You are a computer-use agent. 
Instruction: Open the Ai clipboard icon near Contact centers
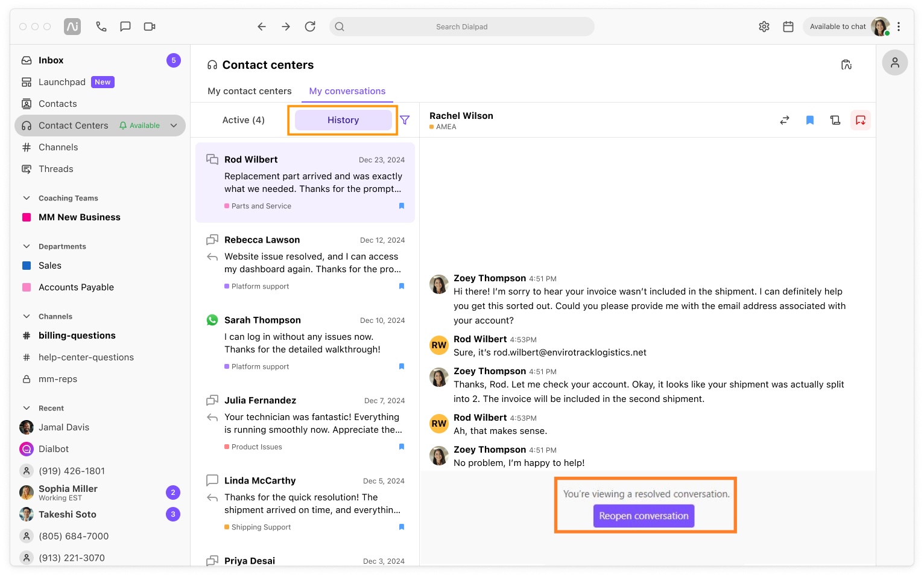point(846,65)
